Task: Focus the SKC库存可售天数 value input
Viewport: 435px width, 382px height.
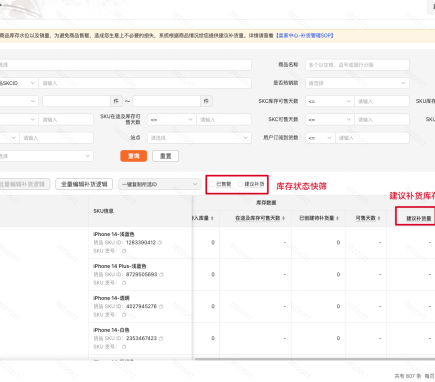Action: 382,101
